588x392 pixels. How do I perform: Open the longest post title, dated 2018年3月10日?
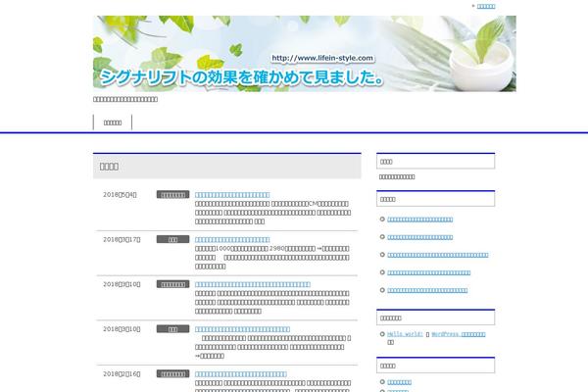click(x=253, y=284)
